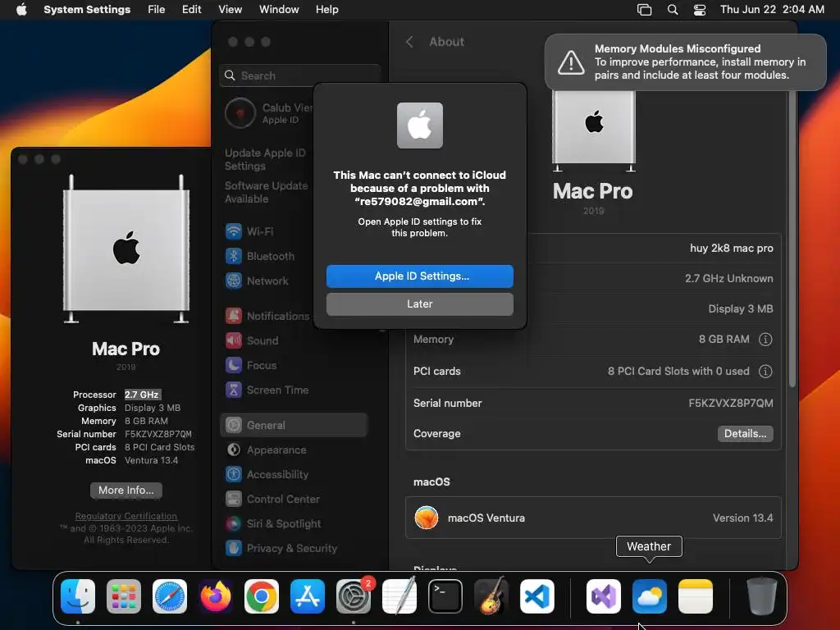
Task: Click System Settings icon in Dock
Action: click(x=353, y=596)
